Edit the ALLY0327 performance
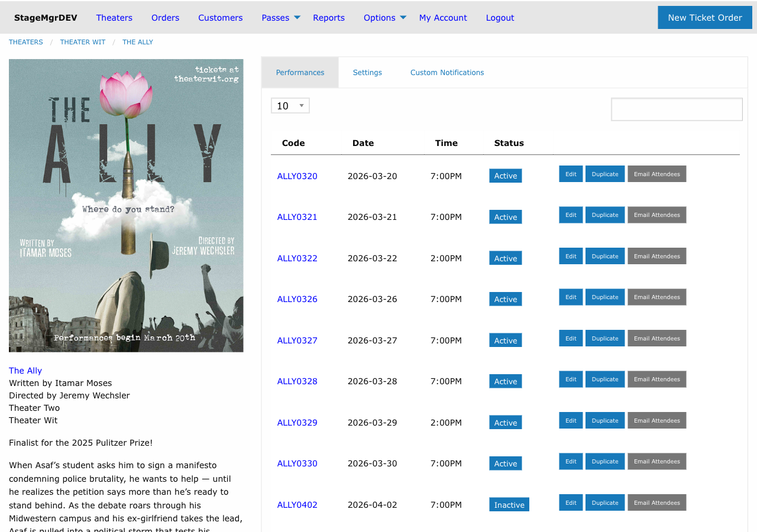This screenshot has width=757, height=532. (x=571, y=338)
